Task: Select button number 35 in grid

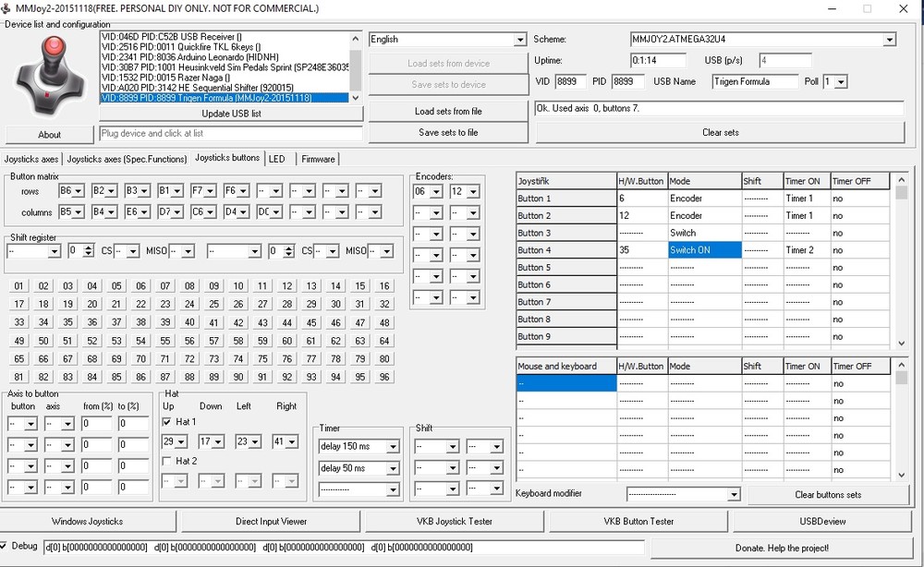Action: pyautogui.click(x=67, y=323)
